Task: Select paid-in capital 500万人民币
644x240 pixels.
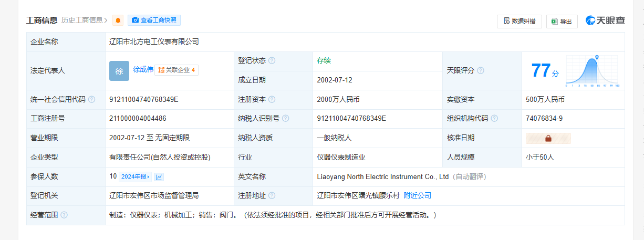Action: [x=545, y=99]
